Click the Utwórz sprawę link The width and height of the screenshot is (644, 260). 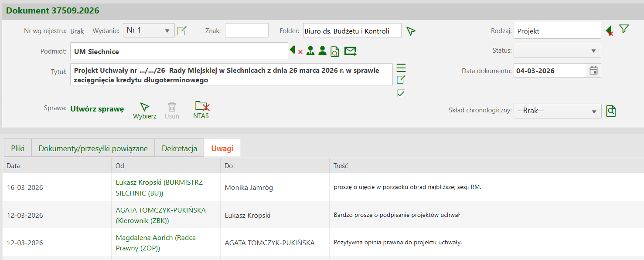[97, 109]
